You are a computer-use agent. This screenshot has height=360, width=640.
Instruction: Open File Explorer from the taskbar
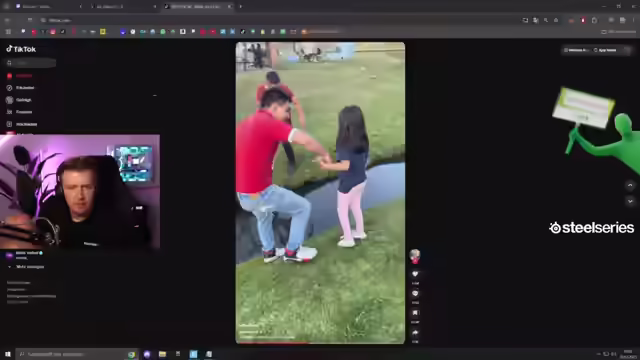point(162,354)
